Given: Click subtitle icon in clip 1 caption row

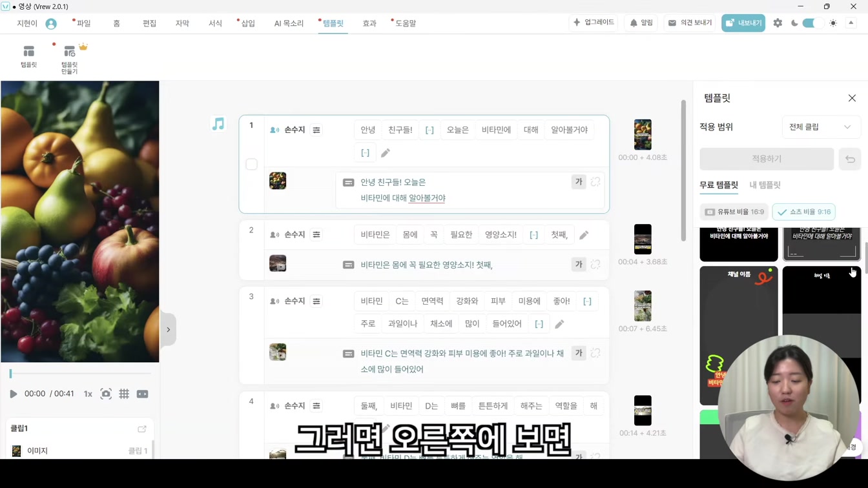Looking at the screenshot, I should pos(348,183).
